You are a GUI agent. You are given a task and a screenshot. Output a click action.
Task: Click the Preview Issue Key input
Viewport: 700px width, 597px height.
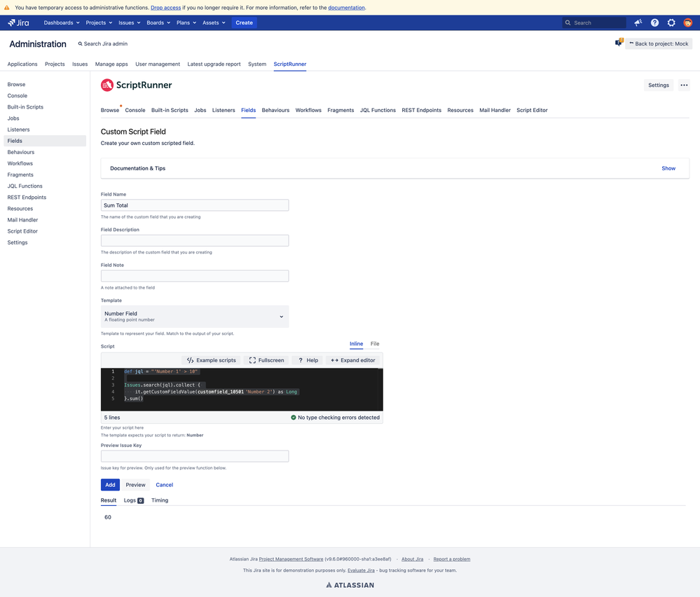pyautogui.click(x=195, y=456)
